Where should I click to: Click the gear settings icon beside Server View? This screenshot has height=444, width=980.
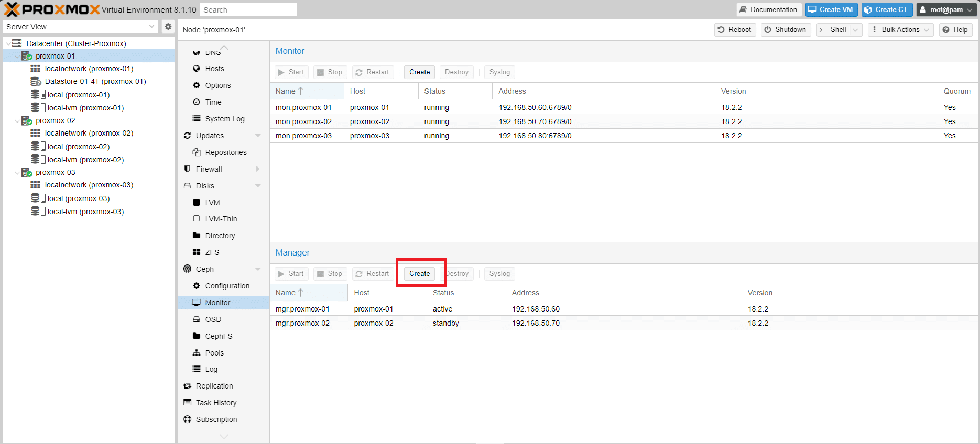[168, 26]
